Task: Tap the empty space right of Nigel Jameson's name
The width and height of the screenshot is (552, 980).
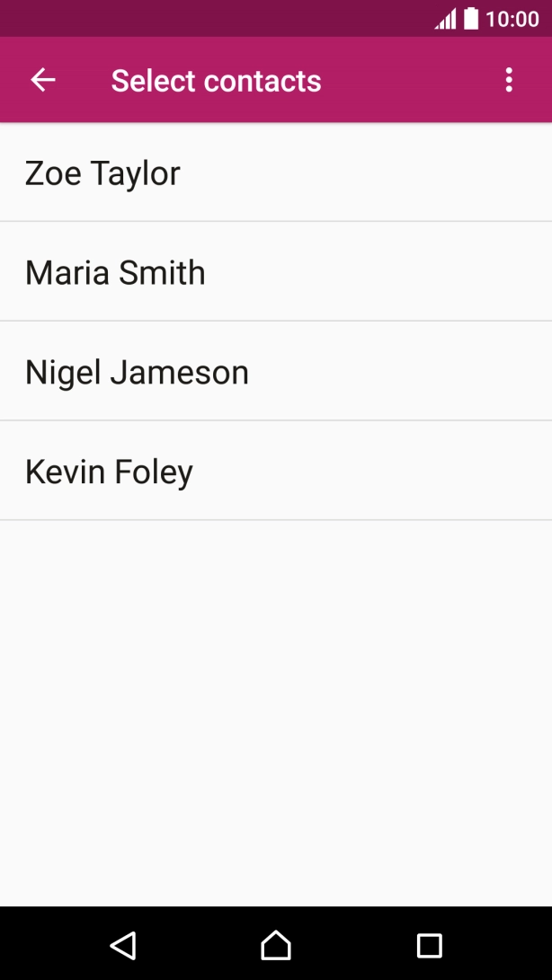Action: pyautogui.click(x=405, y=372)
